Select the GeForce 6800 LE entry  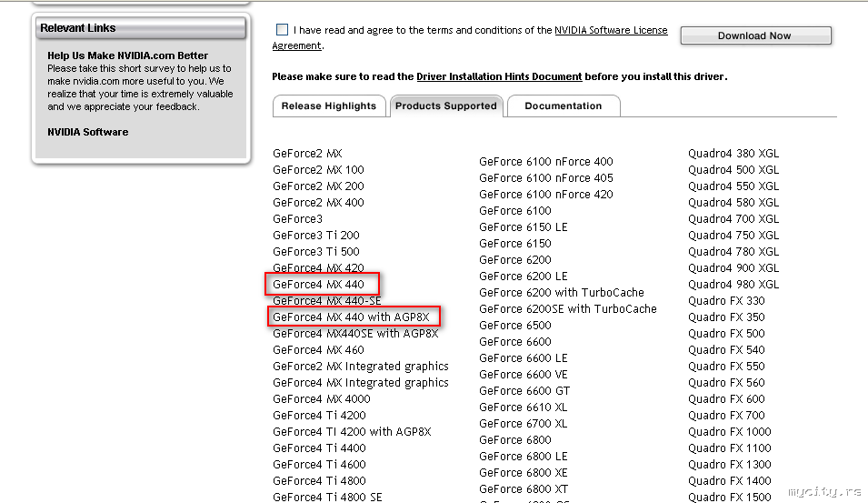pos(524,456)
